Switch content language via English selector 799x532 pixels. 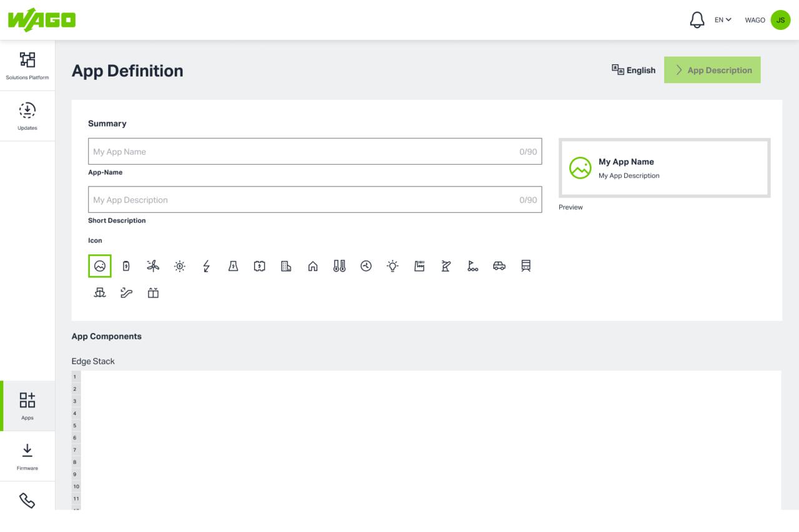634,70
